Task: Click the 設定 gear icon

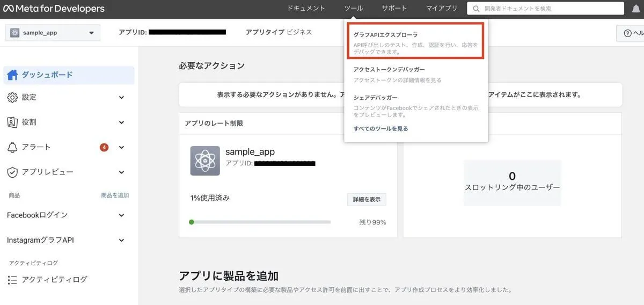Action: (13, 97)
